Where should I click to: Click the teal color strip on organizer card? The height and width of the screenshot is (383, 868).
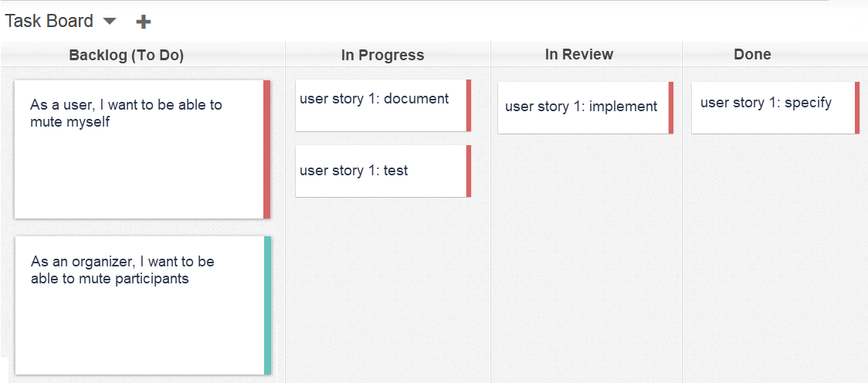click(267, 306)
